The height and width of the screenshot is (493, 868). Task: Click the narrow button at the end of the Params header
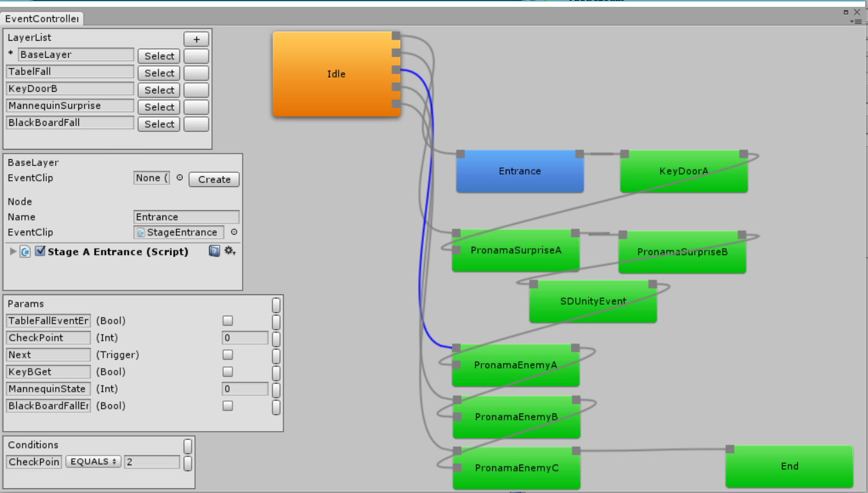(276, 304)
